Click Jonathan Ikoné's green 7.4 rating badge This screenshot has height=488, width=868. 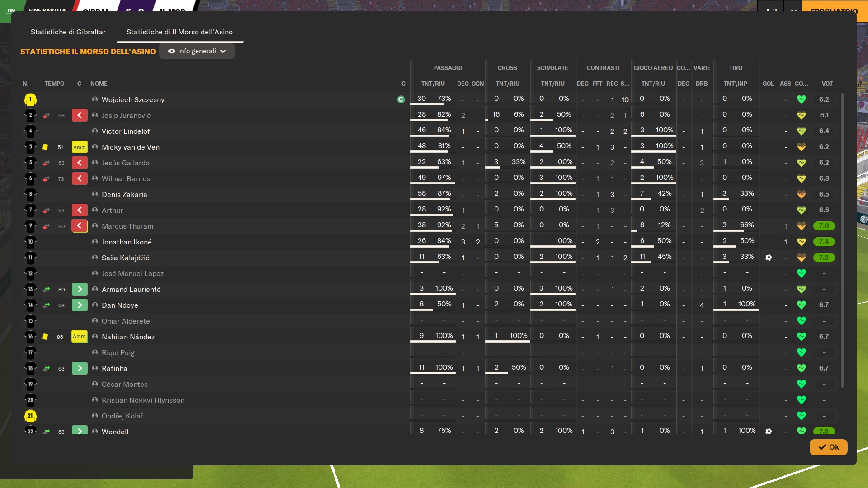point(824,242)
